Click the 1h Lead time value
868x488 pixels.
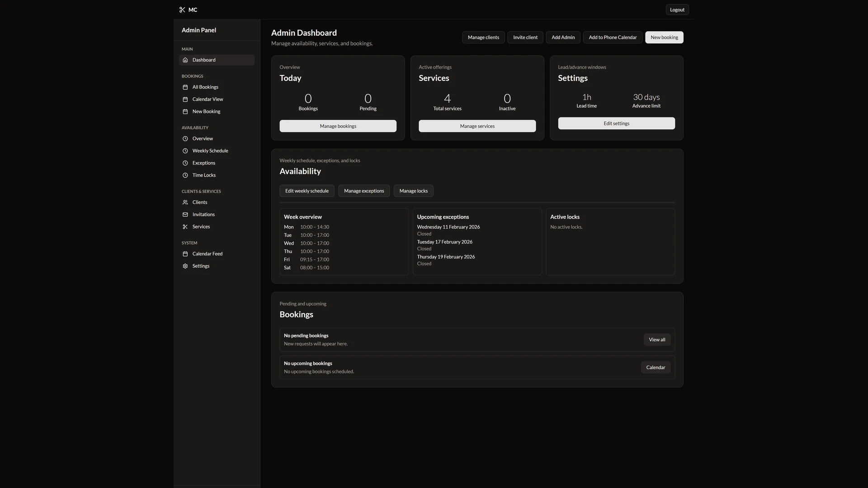[x=586, y=98]
